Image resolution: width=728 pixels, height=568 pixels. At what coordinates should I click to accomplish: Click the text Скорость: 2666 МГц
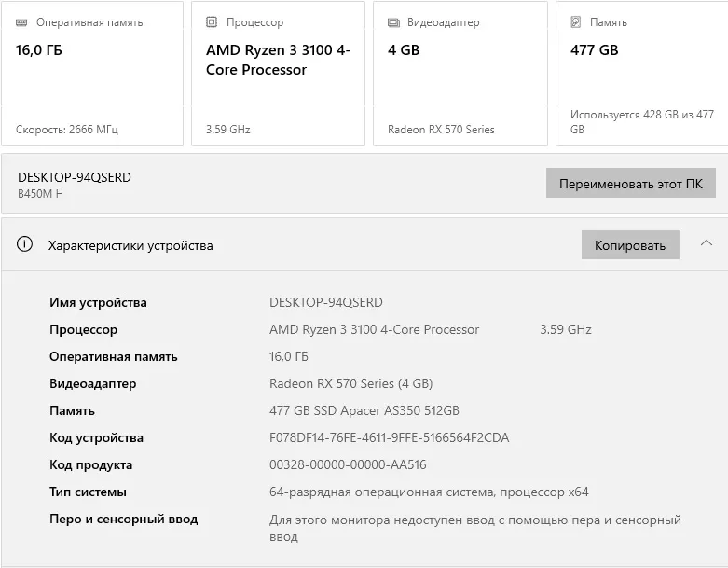click(67, 130)
